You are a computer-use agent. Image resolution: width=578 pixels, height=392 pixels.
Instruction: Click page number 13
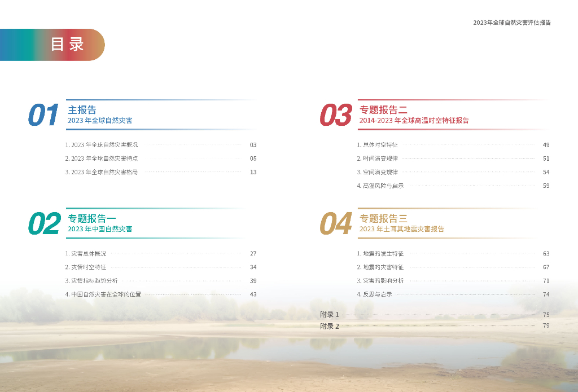tap(253, 172)
